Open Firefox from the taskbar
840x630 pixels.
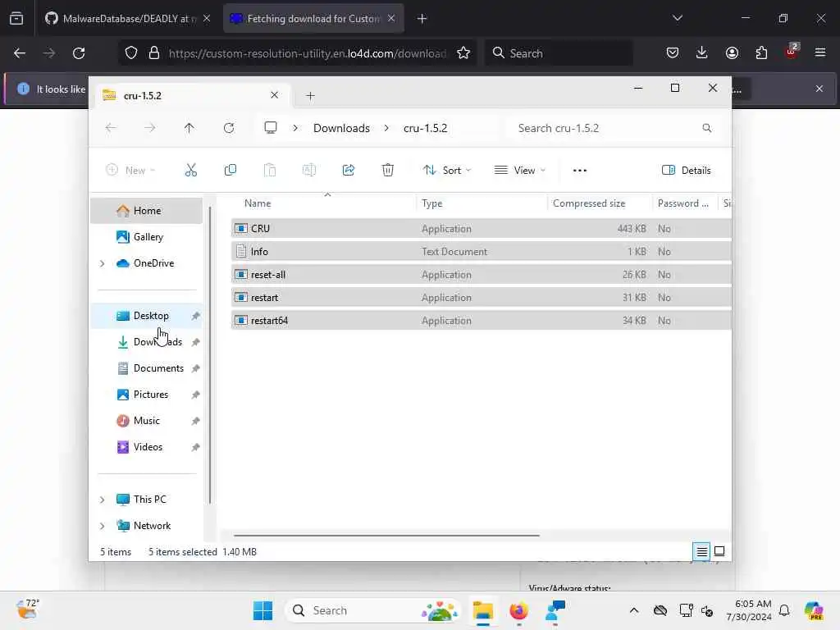pos(518,610)
